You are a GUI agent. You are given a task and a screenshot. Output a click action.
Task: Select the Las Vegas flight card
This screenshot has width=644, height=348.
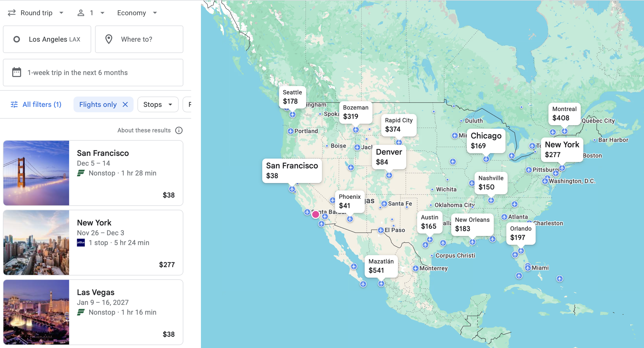(x=93, y=312)
